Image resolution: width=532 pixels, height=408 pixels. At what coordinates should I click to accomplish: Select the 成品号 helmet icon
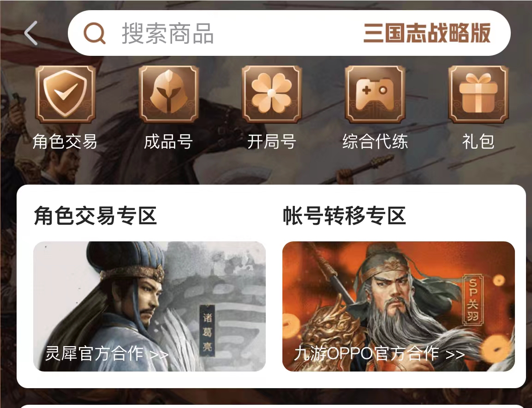click(x=168, y=94)
